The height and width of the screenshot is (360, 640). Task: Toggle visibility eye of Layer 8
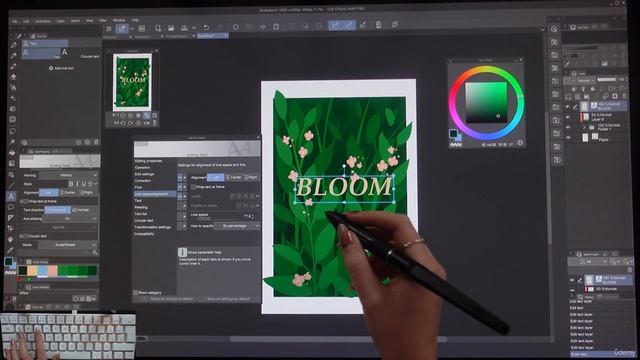[x=567, y=117]
